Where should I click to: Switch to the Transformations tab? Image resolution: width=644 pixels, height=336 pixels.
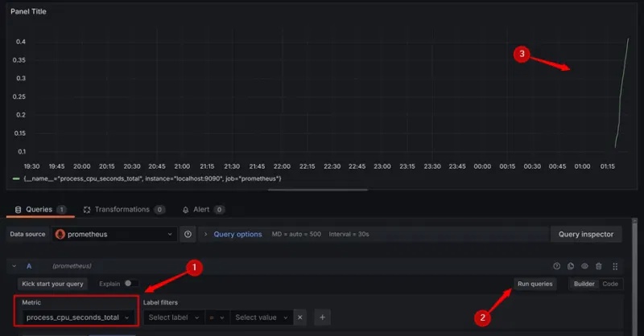click(x=124, y=210)
